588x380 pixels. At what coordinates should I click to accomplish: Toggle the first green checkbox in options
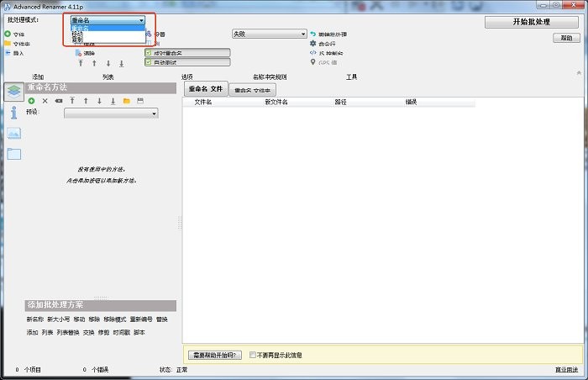[148, 52]
